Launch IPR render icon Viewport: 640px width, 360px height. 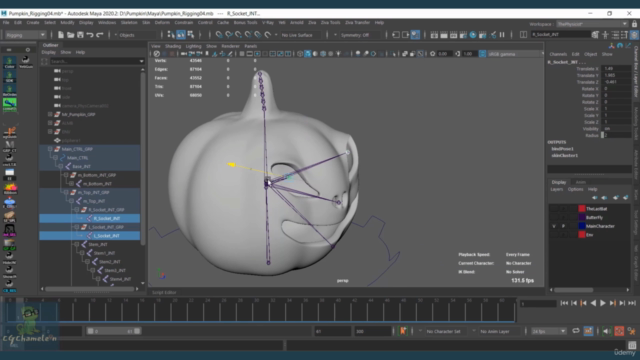point(453,35)
